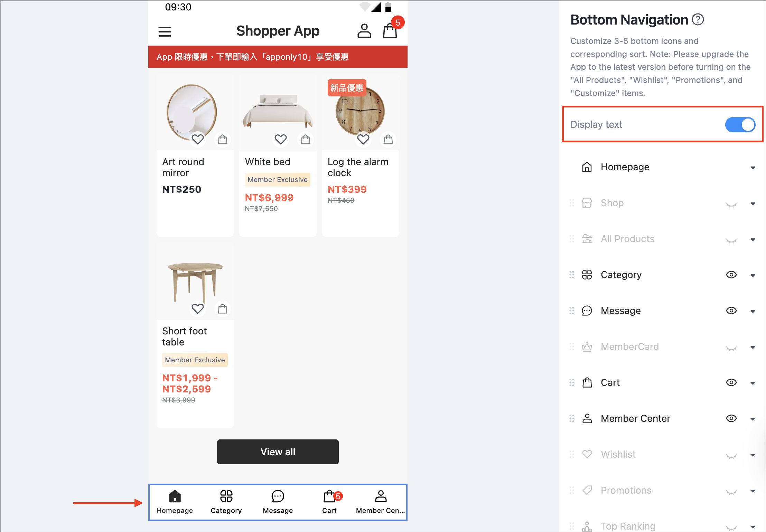Image resolution: width=766 pixels, height=532 pixels.
Task: Hide the Member Center item via eye icon
Action: pyautogui.click(x=731, y=419)
